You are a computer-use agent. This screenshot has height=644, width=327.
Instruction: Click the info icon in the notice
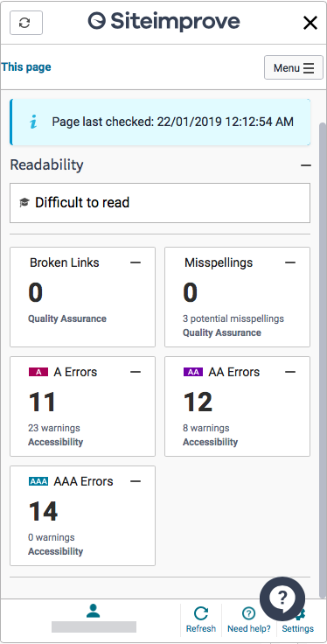33,122
